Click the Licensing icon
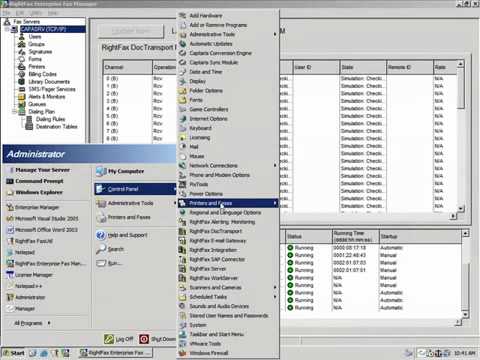This screenshot has width=480, height=360. click(x=183, y=137)
